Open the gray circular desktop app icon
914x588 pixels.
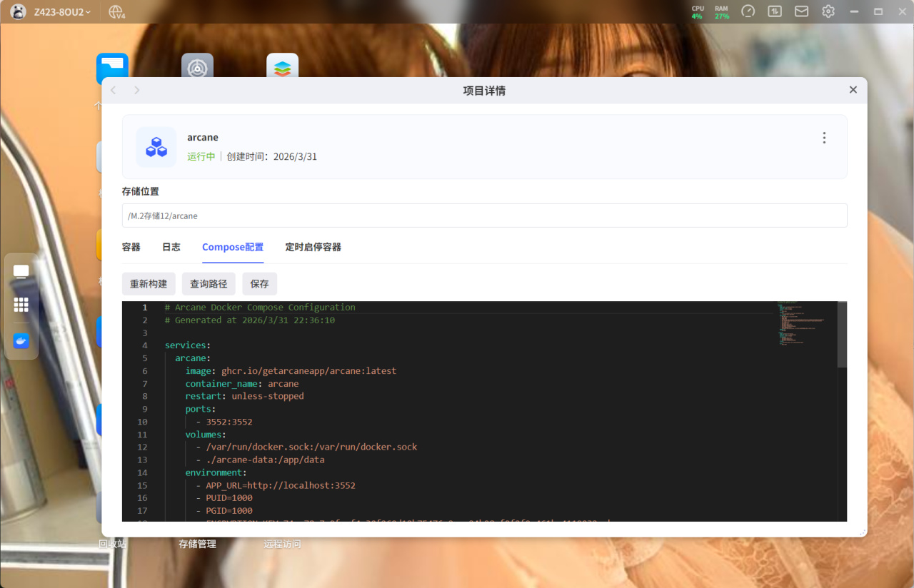click(x=197, y=66)
